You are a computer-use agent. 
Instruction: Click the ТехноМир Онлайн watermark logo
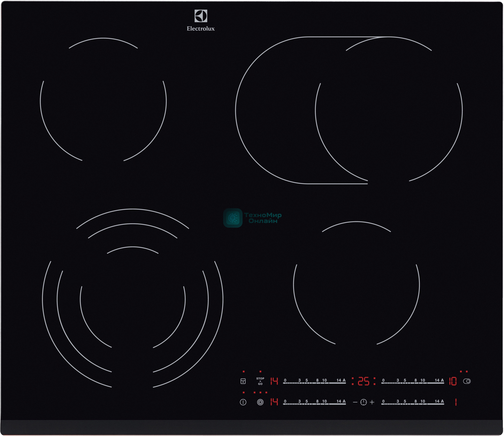pos(233,218)
